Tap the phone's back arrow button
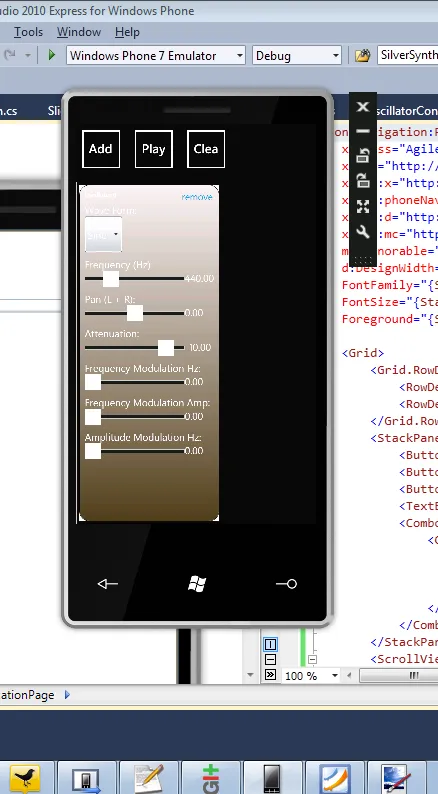Screen dimensions: 438x794 click(x=107, y=584)
